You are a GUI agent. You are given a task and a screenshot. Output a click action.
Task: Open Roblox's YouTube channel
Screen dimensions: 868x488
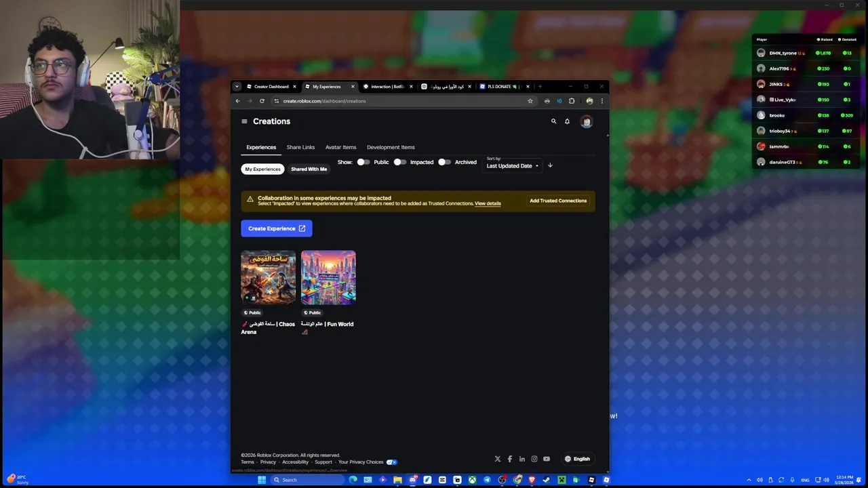point(547,459)
